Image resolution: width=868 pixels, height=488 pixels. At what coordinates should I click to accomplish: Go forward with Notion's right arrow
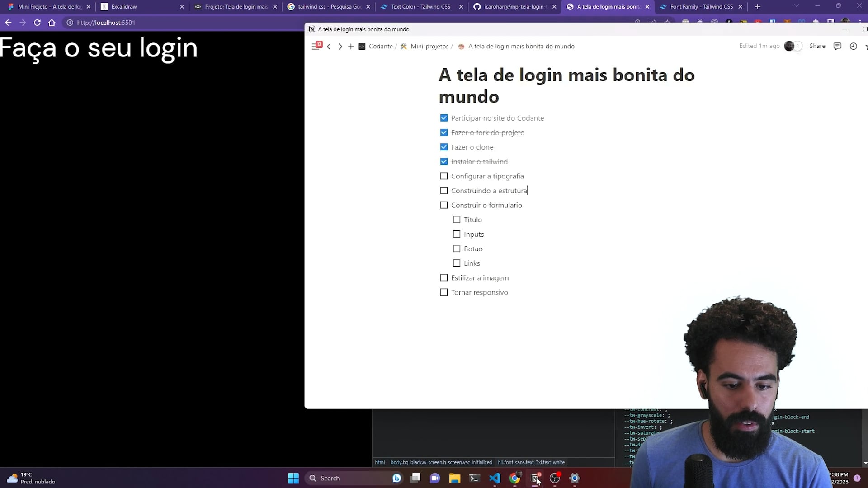point(340,47)
